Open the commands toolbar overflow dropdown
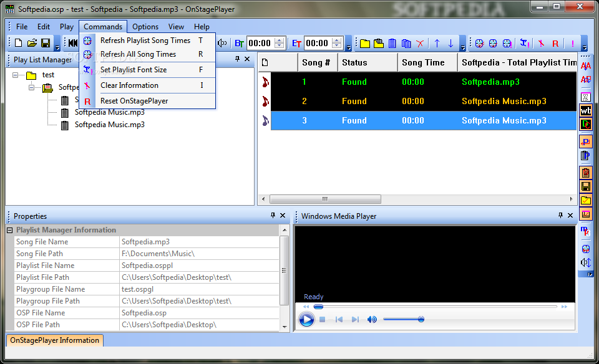This screenshot has width=599, height=364. pos(585,47)
